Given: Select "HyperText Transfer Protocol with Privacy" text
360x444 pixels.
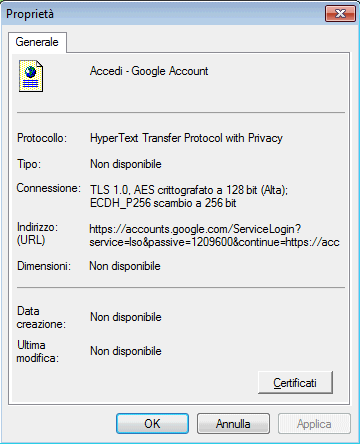Looking at the screenshot, I should [186, 138].
